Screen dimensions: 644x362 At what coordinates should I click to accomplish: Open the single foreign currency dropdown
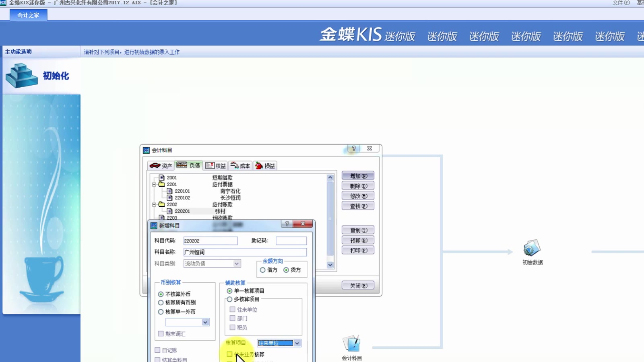point(205,322)
